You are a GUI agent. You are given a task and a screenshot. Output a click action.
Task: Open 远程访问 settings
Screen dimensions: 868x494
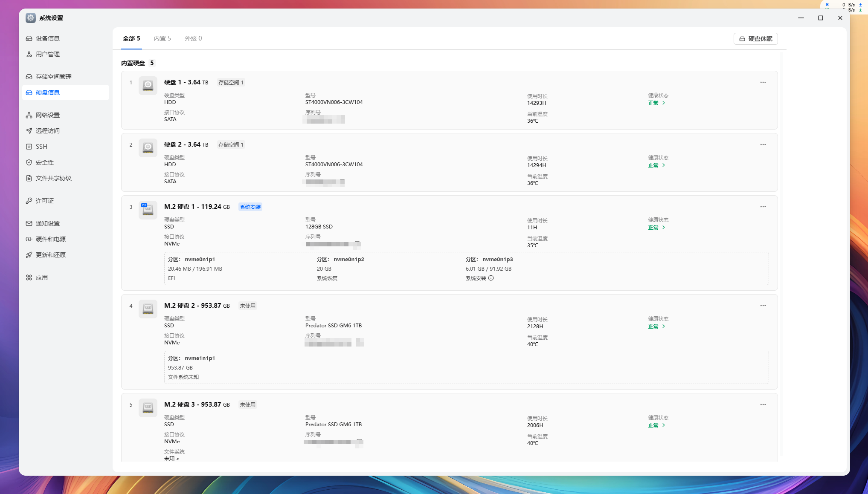click(x=47, y=131)
